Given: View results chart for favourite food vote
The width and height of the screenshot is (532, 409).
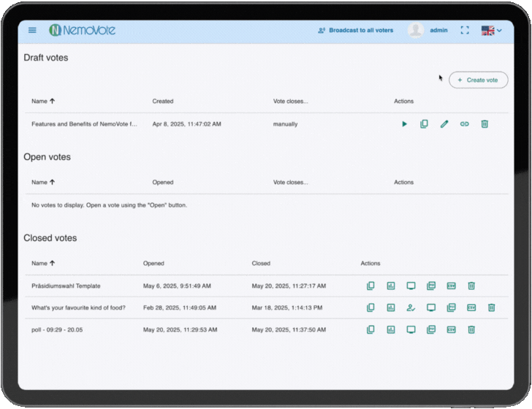Looking at the screenshot, I should click(391, 307).
